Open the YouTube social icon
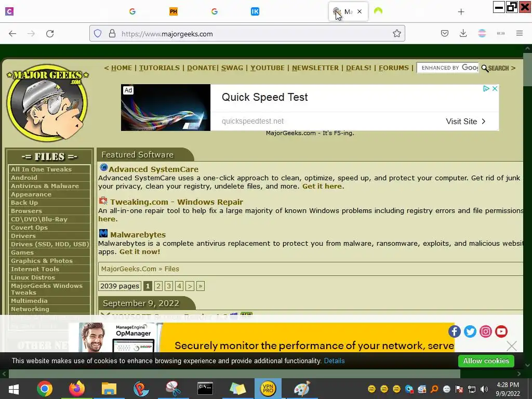 coord(501,331)
